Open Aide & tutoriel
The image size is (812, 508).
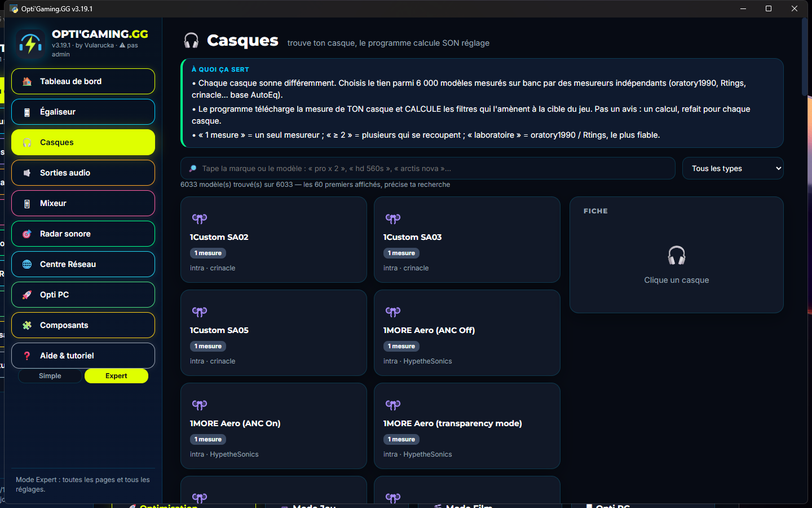pos(83,356)
